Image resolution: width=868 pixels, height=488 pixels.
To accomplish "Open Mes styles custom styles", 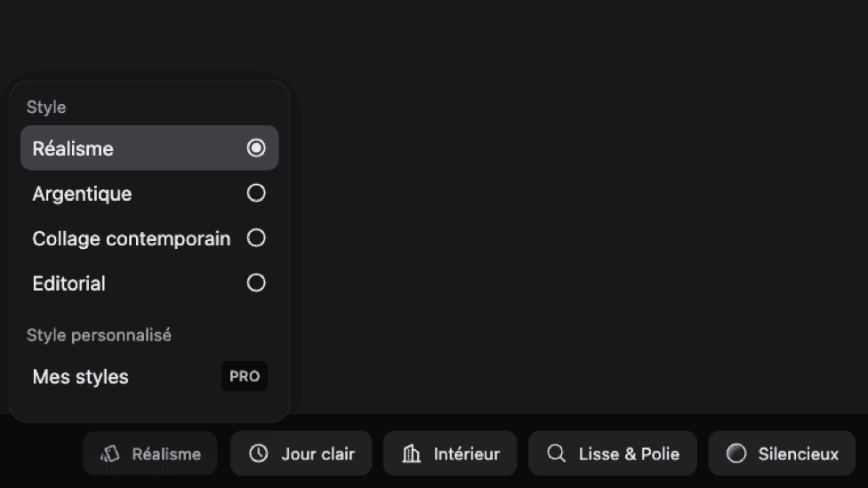I will (x=81, y=377).
